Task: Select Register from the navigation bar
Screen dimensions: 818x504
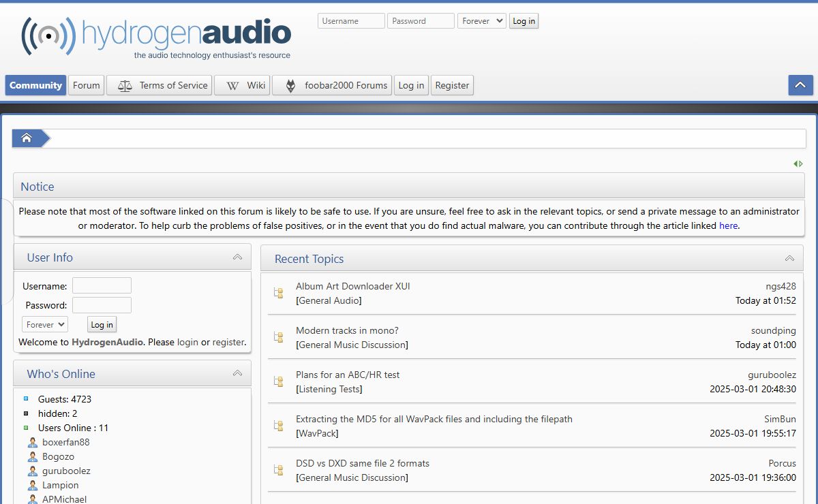Action: [452, 85]
